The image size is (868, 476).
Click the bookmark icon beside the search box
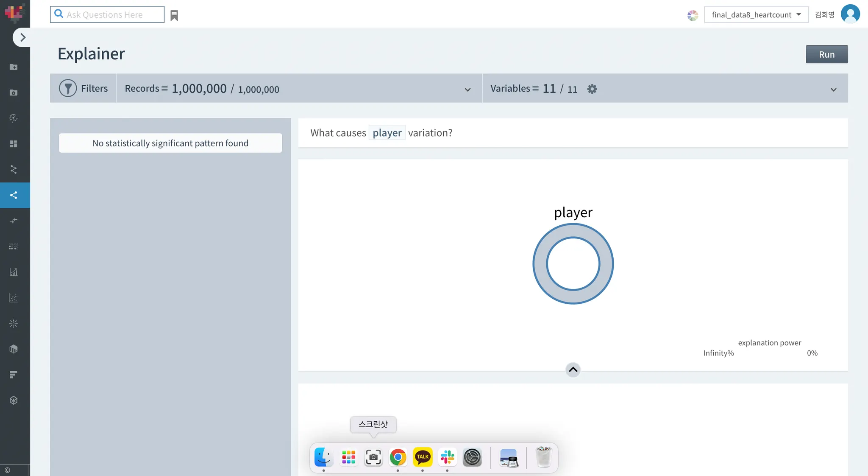click(174, 16)
